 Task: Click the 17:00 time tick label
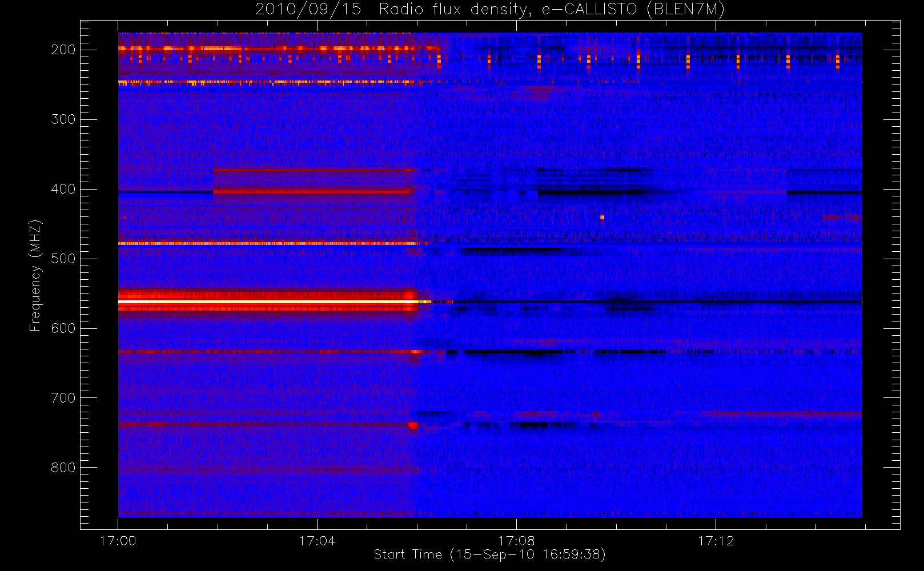coord(118,541)
